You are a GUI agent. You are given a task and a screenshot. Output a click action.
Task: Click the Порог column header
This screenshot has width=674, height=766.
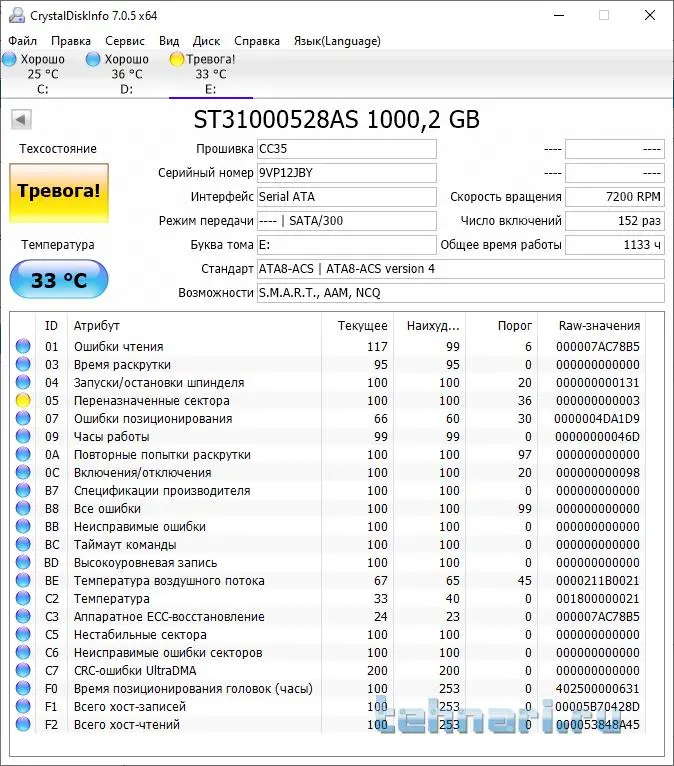point(514,326)
